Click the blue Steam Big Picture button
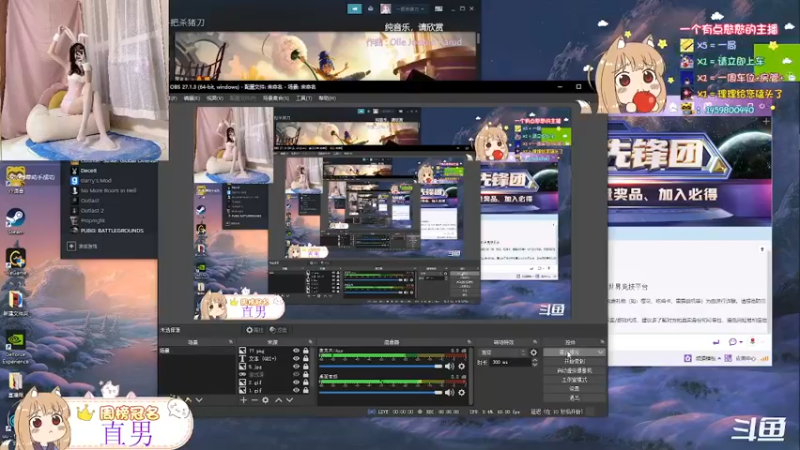This screenshot has height=450, width=800. [354, 8]
